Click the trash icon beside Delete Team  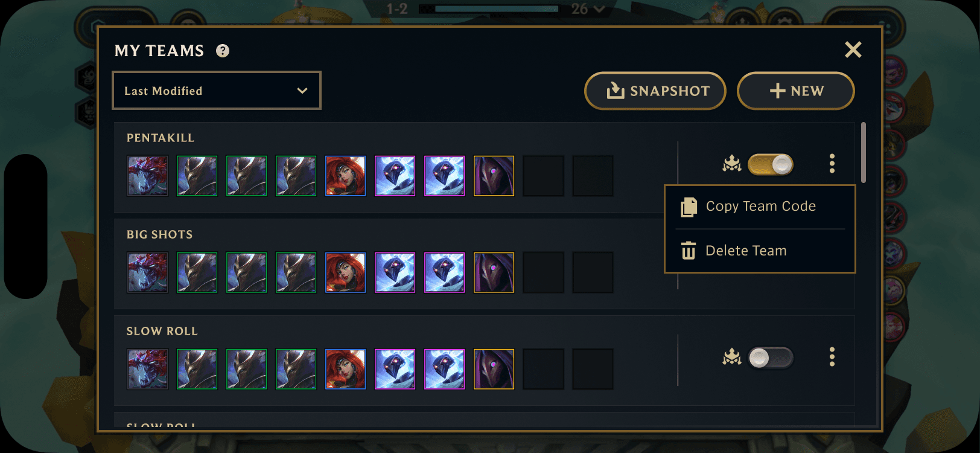(x=689, y=251)
